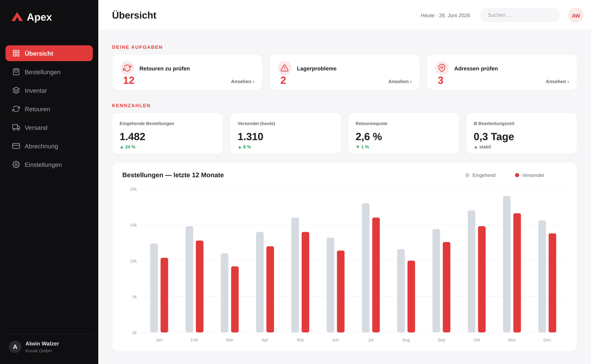Click the date text Heute · 26. Juni 2026
Image resolution: width=591 pixels, height=364 pixels.
(445, 15)
